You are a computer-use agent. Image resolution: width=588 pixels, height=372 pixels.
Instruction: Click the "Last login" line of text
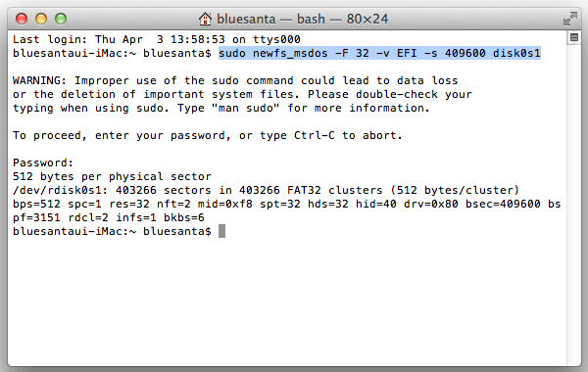157,39
